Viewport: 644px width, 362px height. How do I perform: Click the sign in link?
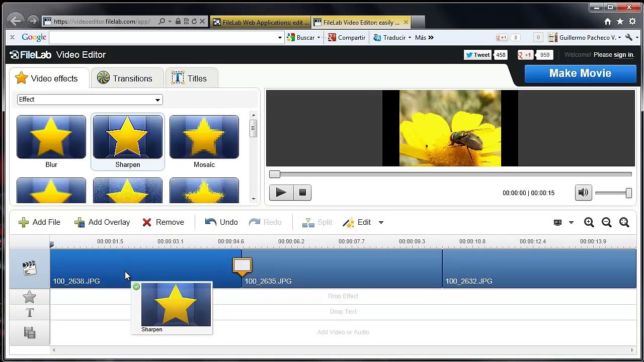[623, 55]
